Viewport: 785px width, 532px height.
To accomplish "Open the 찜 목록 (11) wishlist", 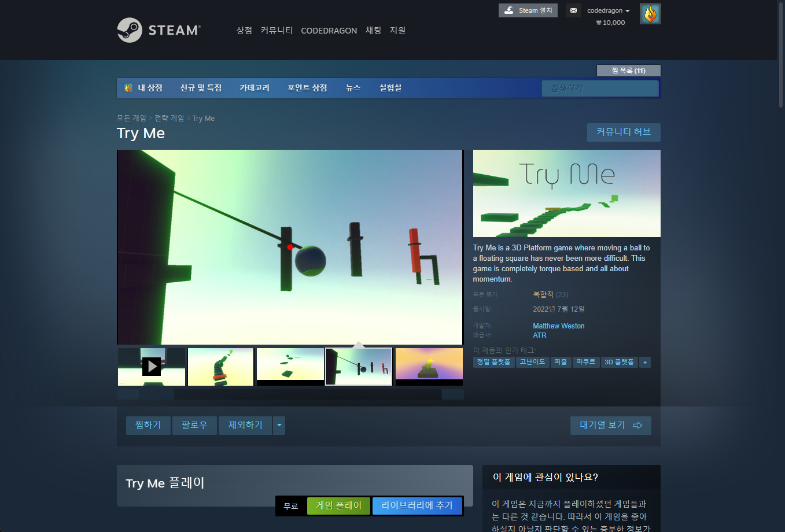I will tap(629, 71).
